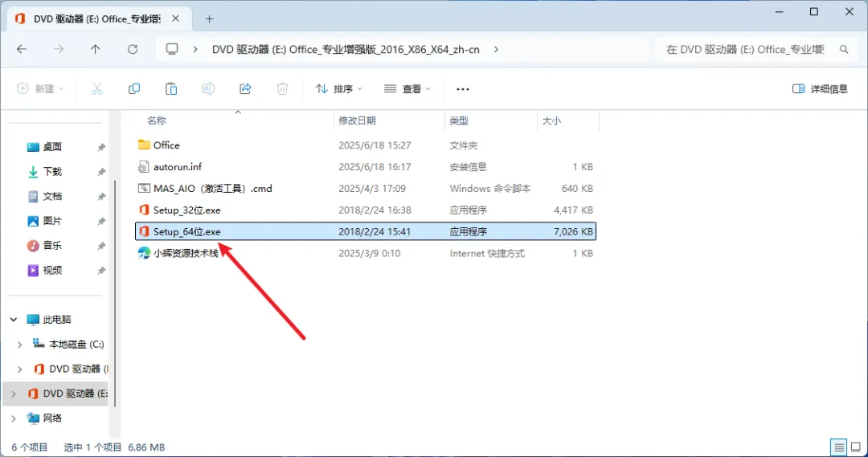Viewport: 868px width, 457px height.
Task: Select the MAS_AIO cmd script icon
Action: coord(144,188)
